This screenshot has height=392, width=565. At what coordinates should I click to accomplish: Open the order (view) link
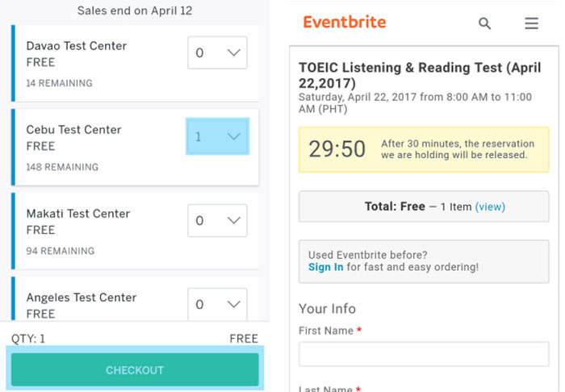tap(490, 206)
